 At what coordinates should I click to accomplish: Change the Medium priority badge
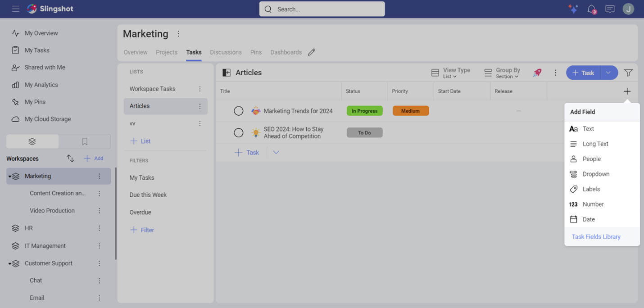(x=411, y=111)
